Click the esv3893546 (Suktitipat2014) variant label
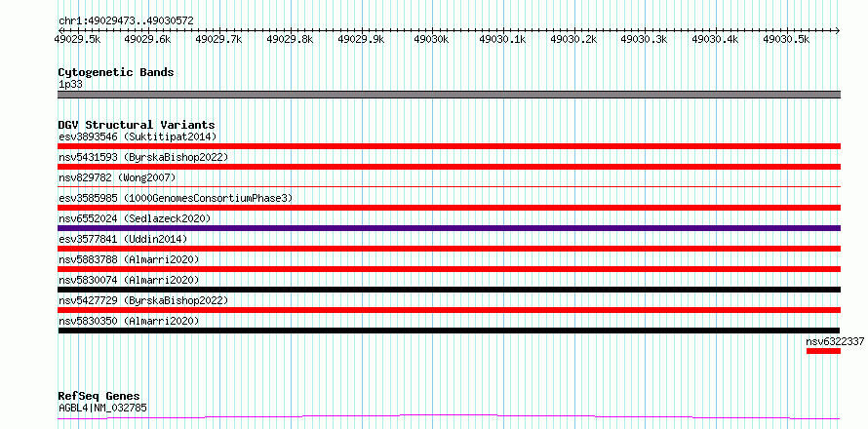This screenshot has height=429, width=868. pos(138,136)
